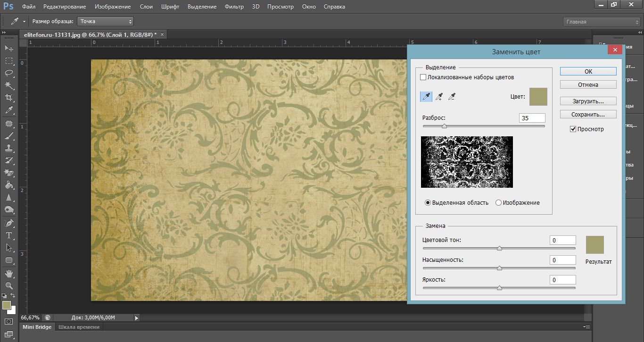Open the Результат color swatch
644x342 pixels.
tap(595, 245)
